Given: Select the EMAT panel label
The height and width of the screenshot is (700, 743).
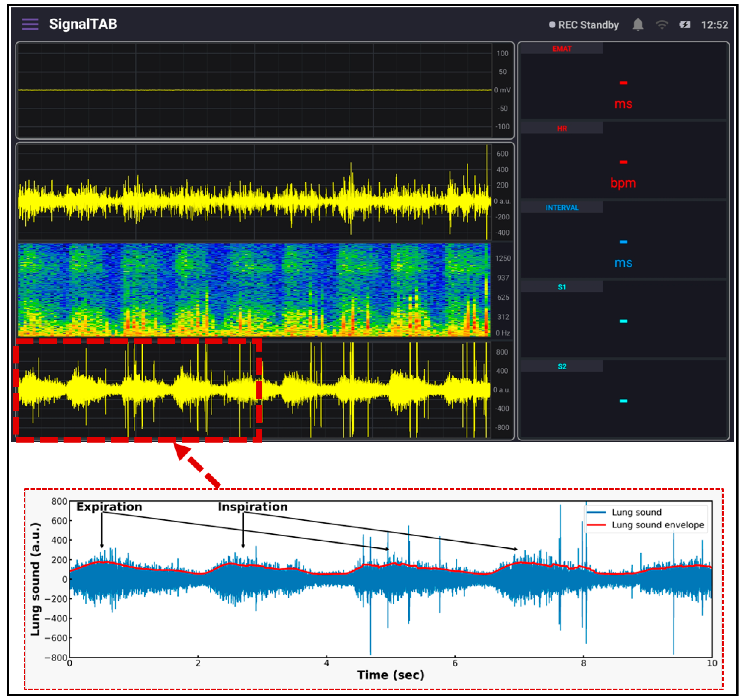Looking at the screenshot, I should 562,49.
